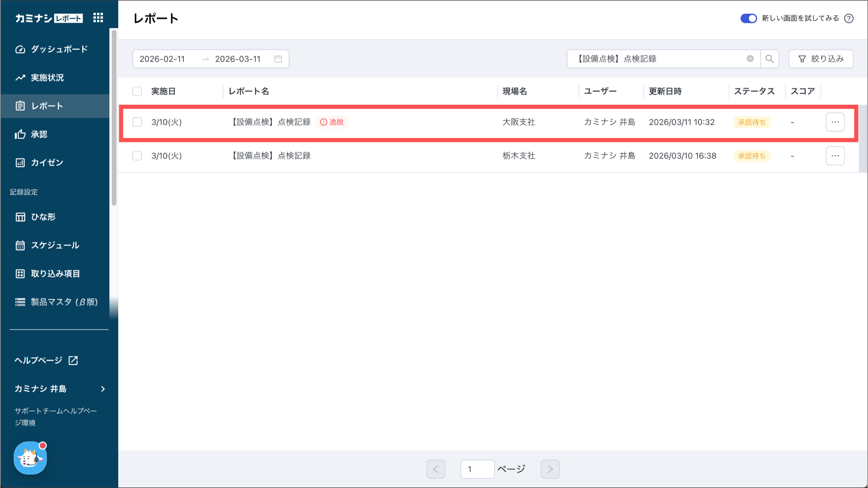Click the page number input field
868x488 pixels.
(x=477, y=469)
